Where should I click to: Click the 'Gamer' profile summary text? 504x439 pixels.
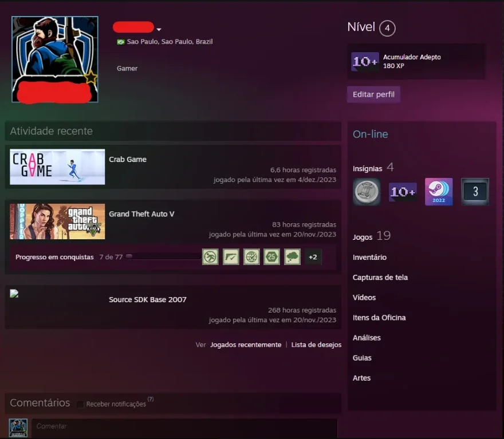(127, 69)
